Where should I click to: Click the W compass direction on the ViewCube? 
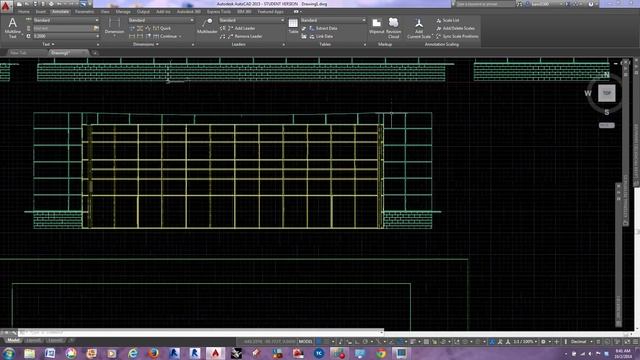click(x=588, y=93)
